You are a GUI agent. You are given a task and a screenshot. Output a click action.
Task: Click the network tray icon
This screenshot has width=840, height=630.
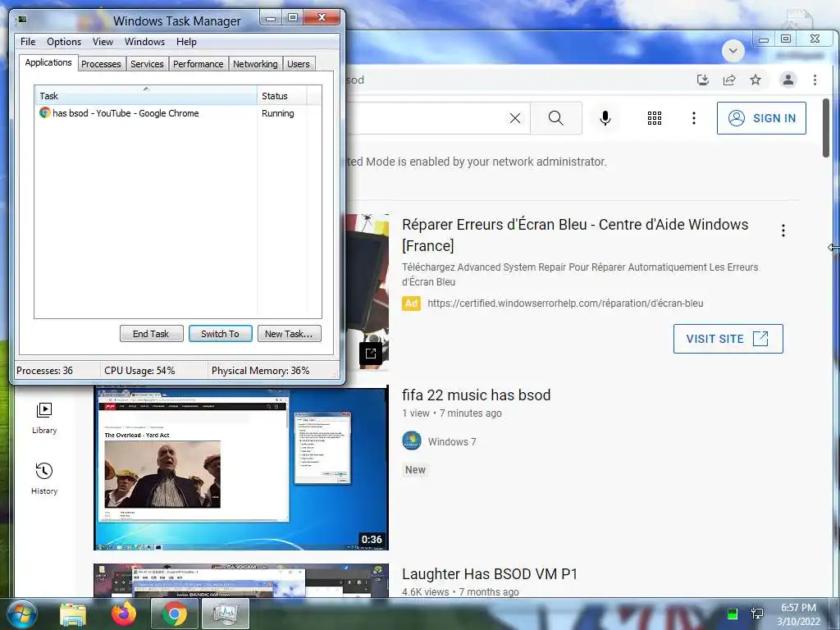757,614
